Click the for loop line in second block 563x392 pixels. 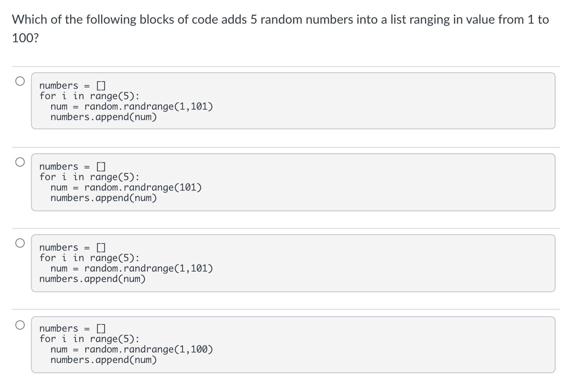(x=89, y=177)
